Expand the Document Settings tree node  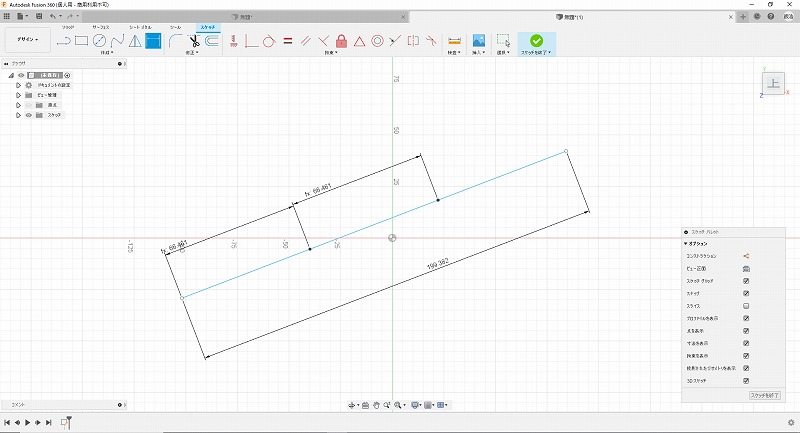tap(18, 85)
